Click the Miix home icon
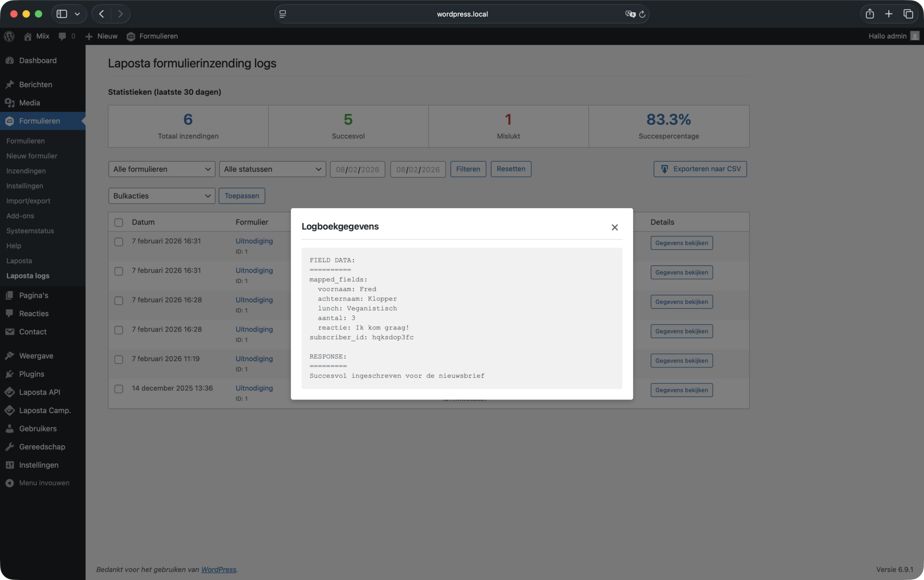The image size is (924, 580). click(28, 36)
